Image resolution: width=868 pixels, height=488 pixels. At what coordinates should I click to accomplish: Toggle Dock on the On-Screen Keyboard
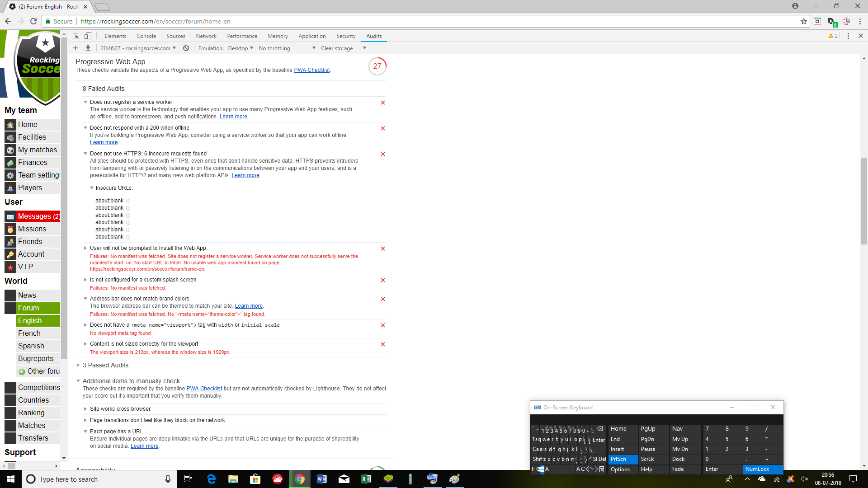684,459
